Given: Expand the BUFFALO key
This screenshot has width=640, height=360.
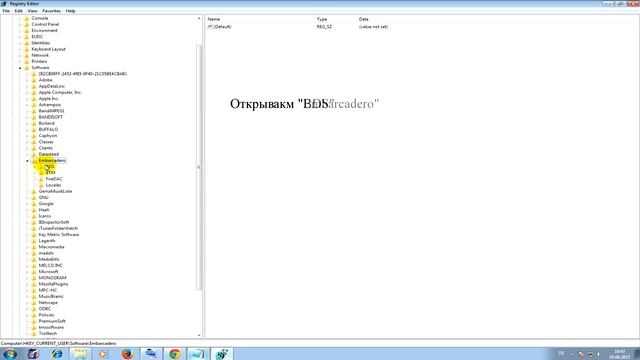Looking at the screenshot, I should 27,130.
